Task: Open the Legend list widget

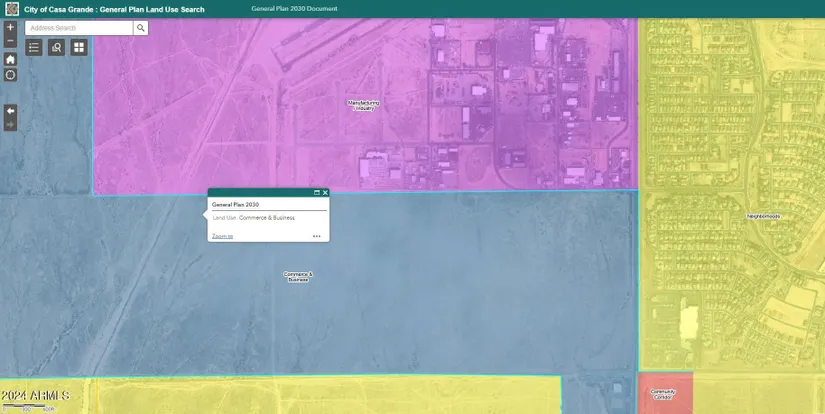Action: [34, 47]
